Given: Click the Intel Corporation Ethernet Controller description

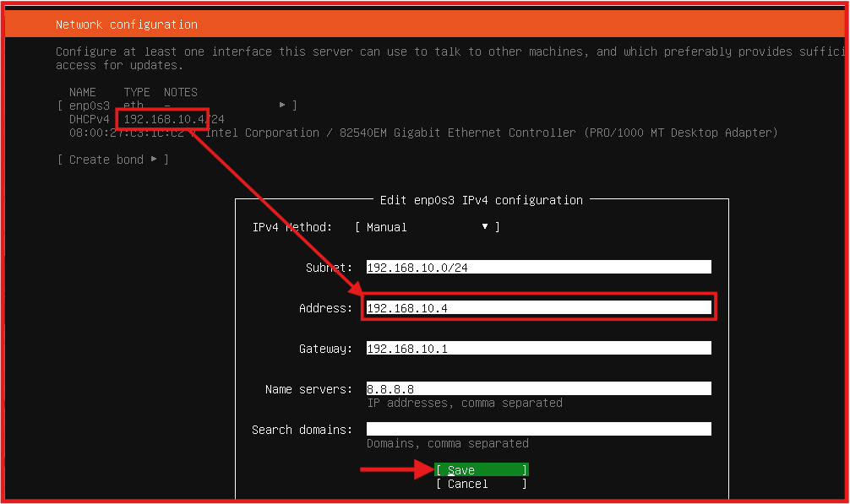Looking at the screenshot, I should coord(490,133).
